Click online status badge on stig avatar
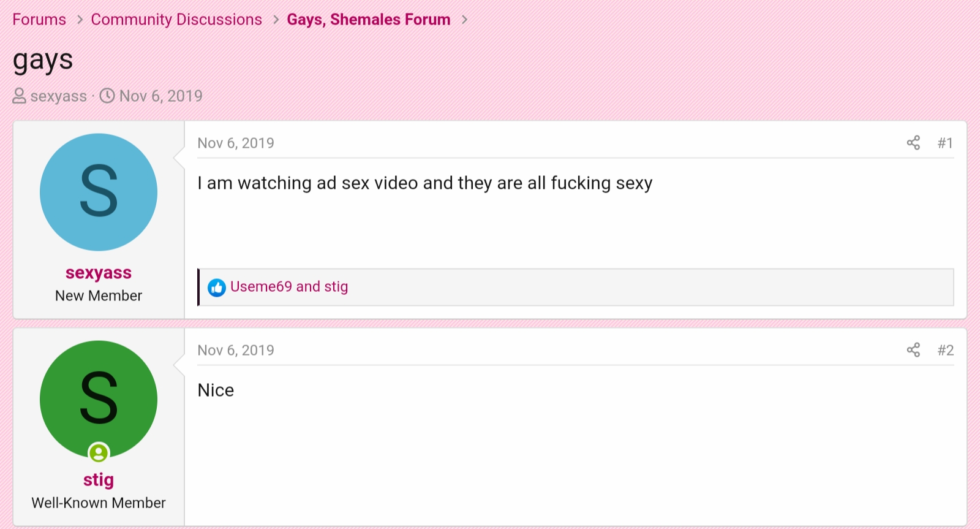 [x=99, y=453]
